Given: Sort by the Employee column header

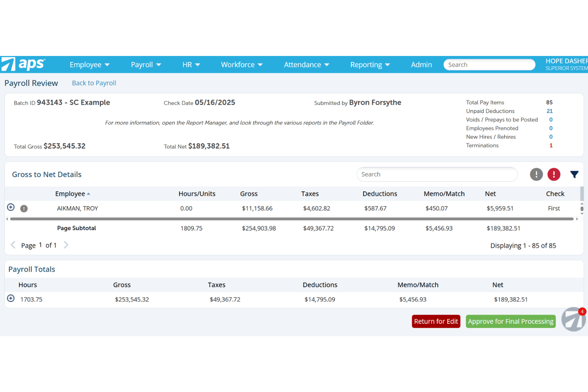Looking at the screenshot, I should [73, 194].
